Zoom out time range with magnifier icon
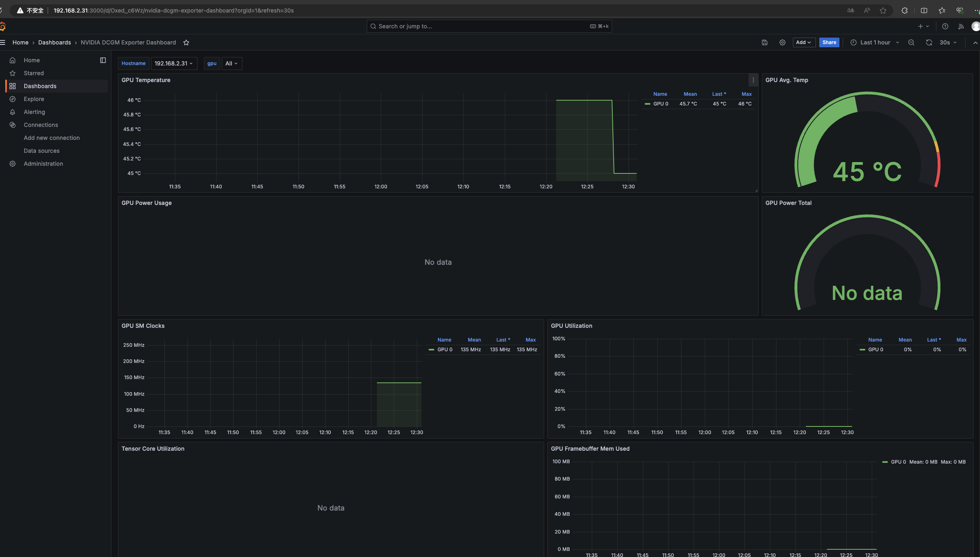This screenshot has height=557, width=980. pyautogui.click(x=911, y=42)
